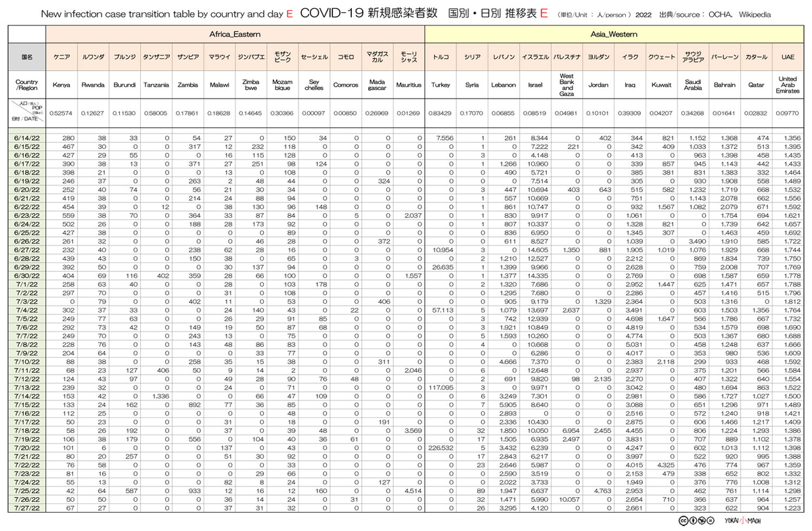Select the Jordan country header
Screen dimensions: 812x531
pyautogui.click(x=598, y=85)
